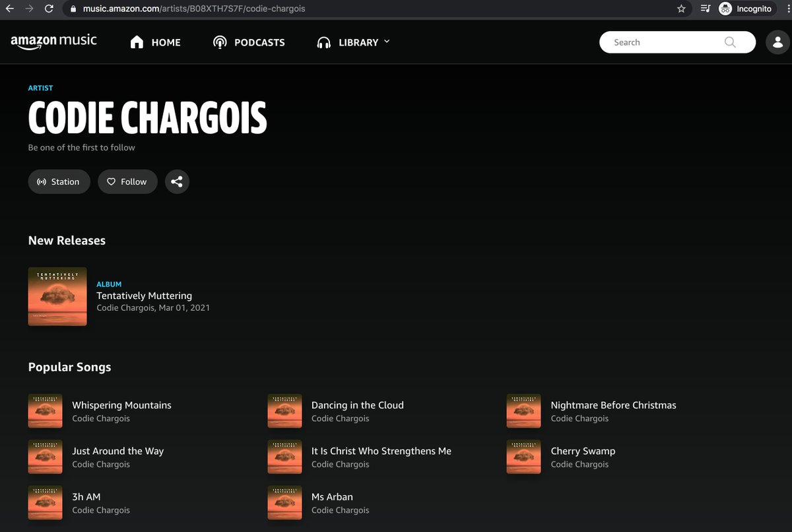Click the Amazon Music logo

pyautogui.click(x=53, y=42)
